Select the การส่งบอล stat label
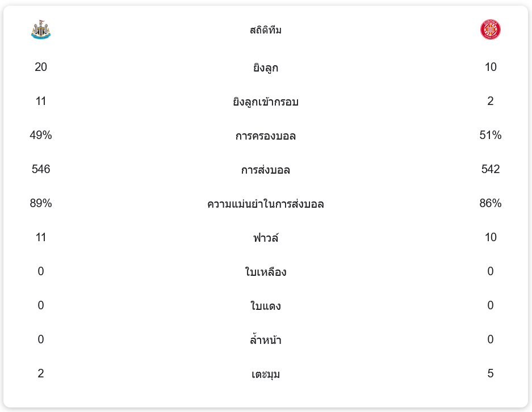Image resolution: width=532 pixels, height=412 pixels. click(x=266, y=170)
